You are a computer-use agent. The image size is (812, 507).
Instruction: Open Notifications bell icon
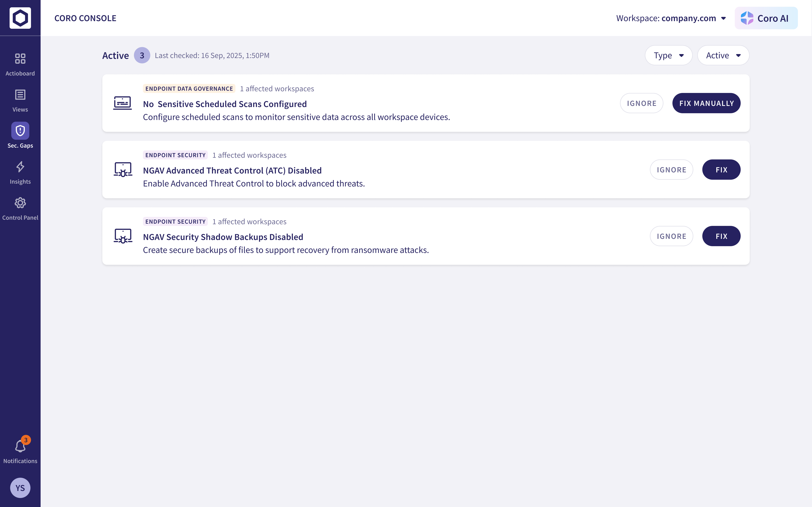point(20,446)
